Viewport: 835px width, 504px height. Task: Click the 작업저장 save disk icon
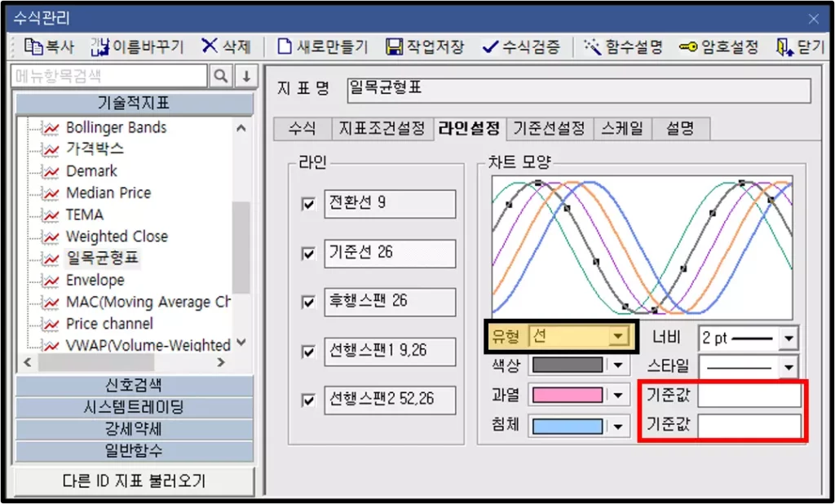(394, 46)
